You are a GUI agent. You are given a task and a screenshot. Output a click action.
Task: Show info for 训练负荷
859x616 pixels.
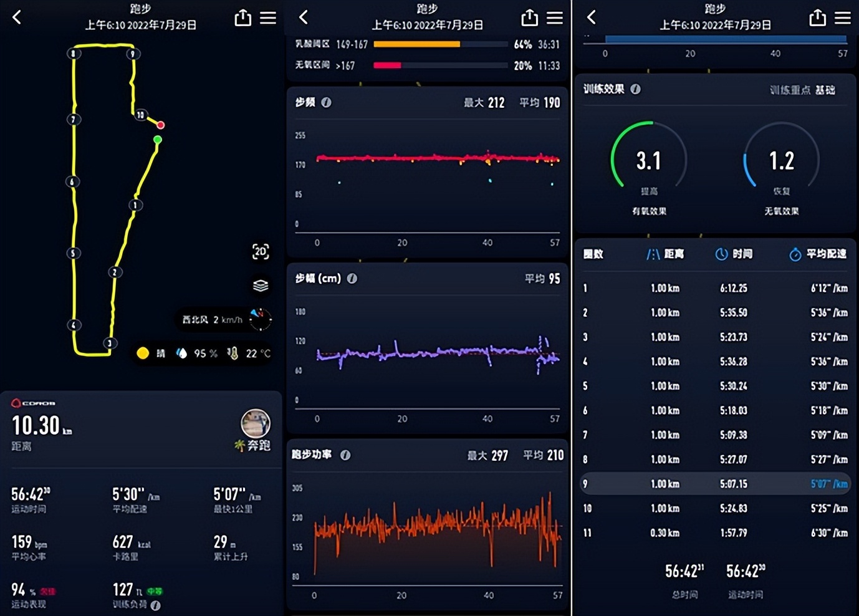(156, 605)
